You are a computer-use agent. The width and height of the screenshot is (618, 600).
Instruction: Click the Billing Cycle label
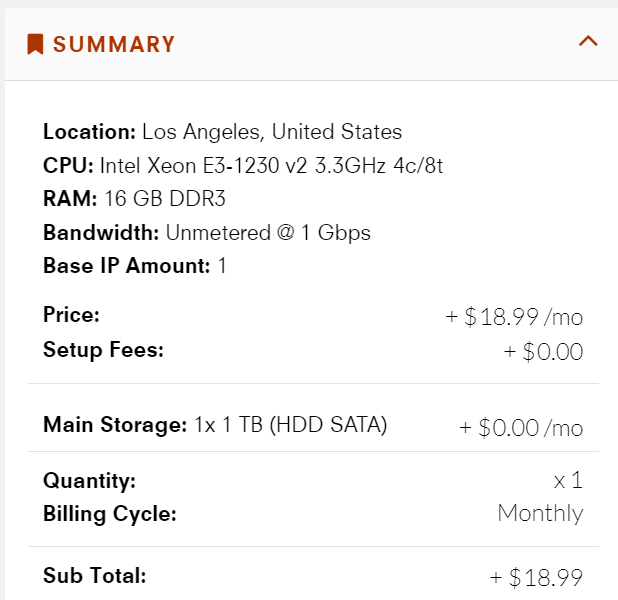point(109,514)
